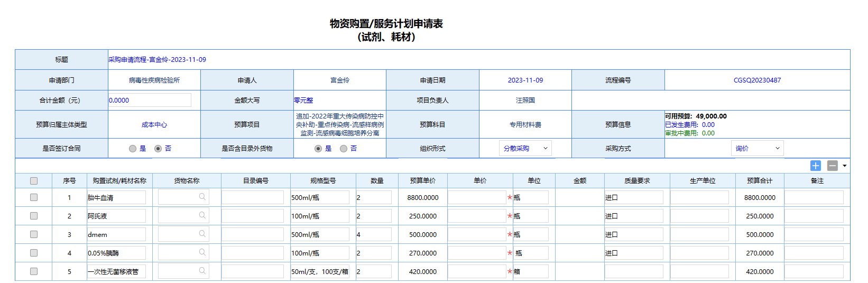Click the applicant name 宫金伶

tap(340, 80)
